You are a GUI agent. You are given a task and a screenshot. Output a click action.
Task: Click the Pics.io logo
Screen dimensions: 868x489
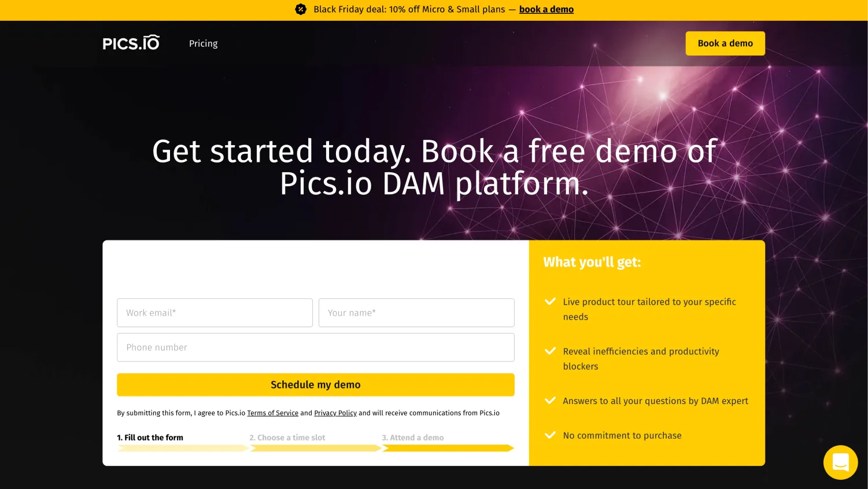(131, 42)
